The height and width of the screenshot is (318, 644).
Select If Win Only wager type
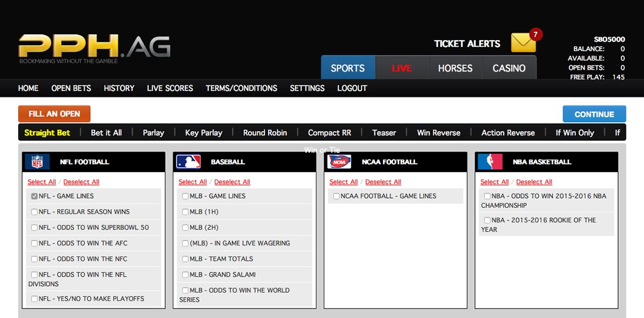(575, 133)
